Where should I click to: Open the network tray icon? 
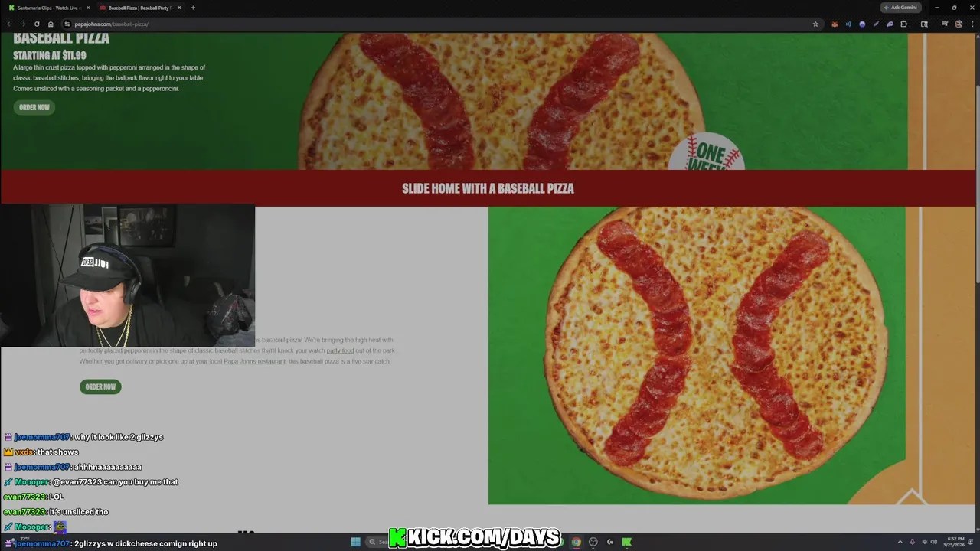click(923, 542)
